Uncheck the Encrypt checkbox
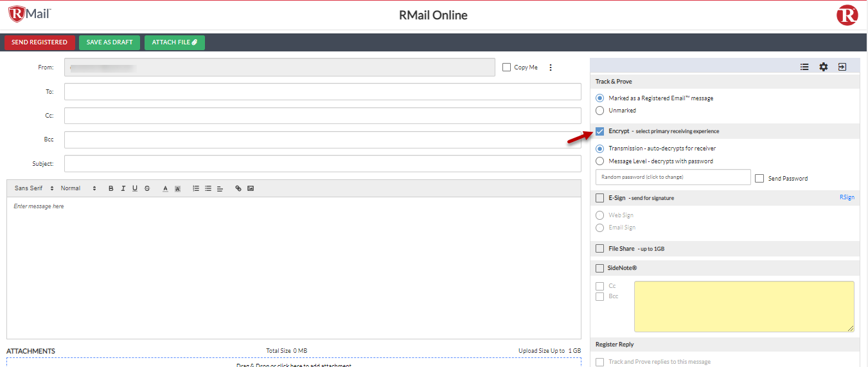Viewport: 868px width, 367px height. point(600,131)
